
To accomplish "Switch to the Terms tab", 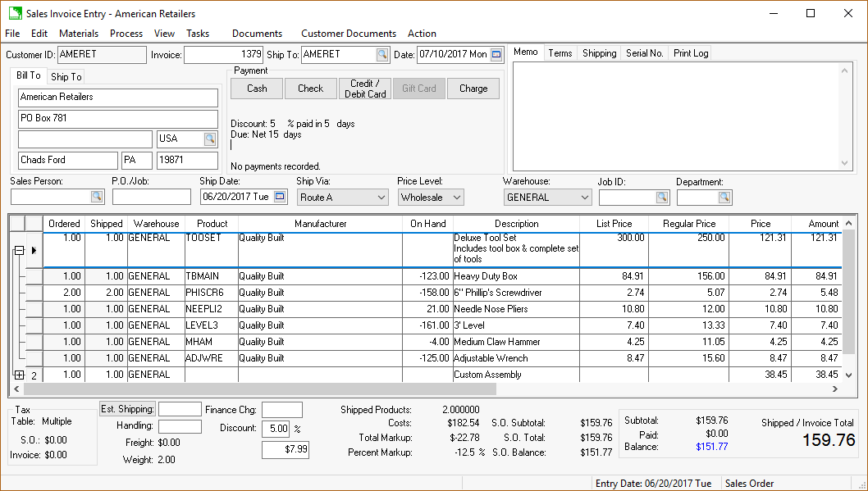I will pos(560,52).
